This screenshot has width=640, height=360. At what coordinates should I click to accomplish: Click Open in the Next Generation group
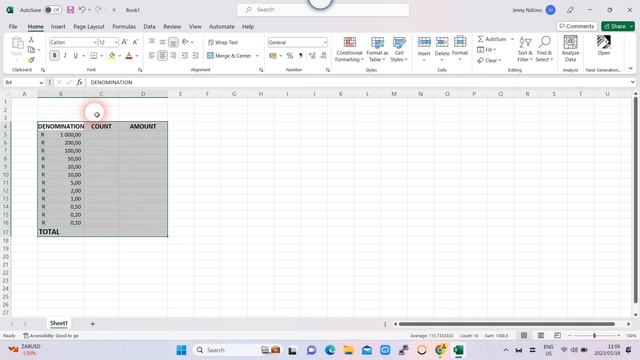tap(604, 45)
